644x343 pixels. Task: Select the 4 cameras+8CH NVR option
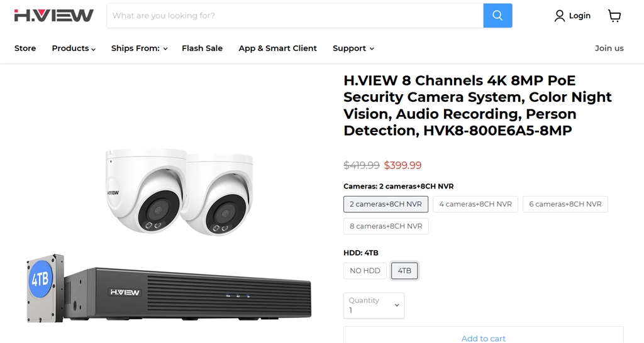475,204
